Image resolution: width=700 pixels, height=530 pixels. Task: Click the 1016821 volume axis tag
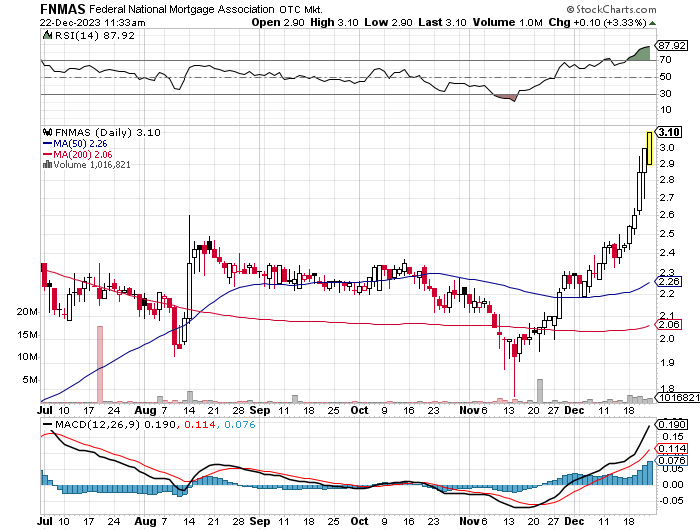(677, 397)
